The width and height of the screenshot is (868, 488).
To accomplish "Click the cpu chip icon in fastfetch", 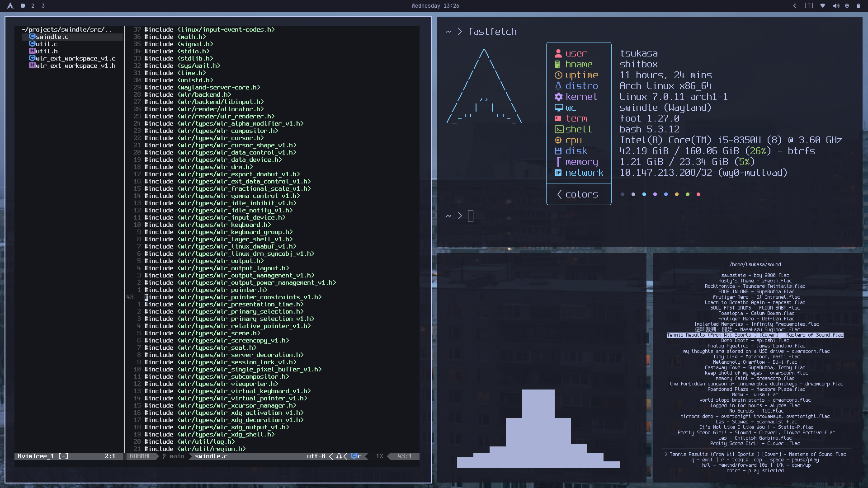I will click(558, 140).
